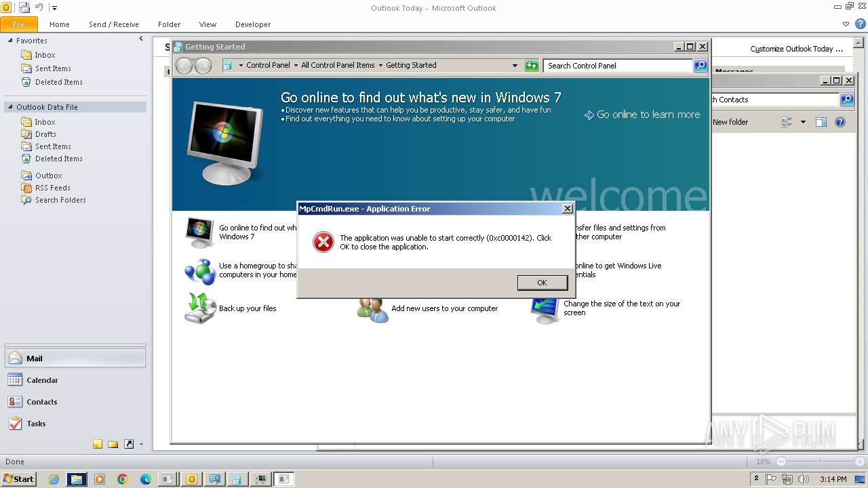Click zoom in plus button in status bar

point(859,462)
